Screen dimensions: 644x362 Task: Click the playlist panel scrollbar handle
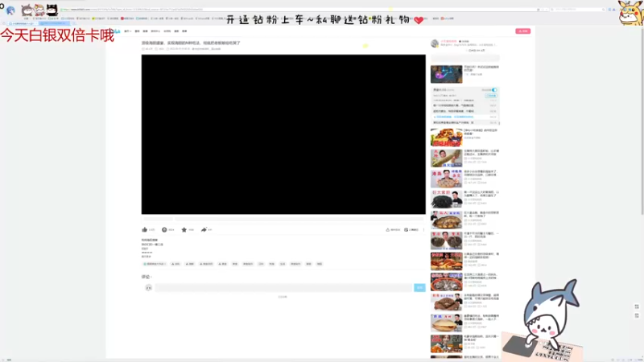pos(499,123)
